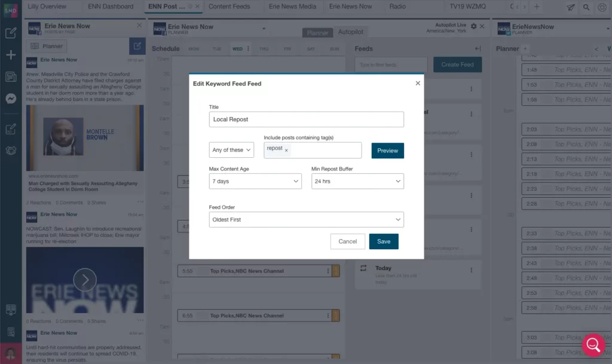Viewport: 612px width, 364px height.
Task: Click the Preview button
Action: 387,151
